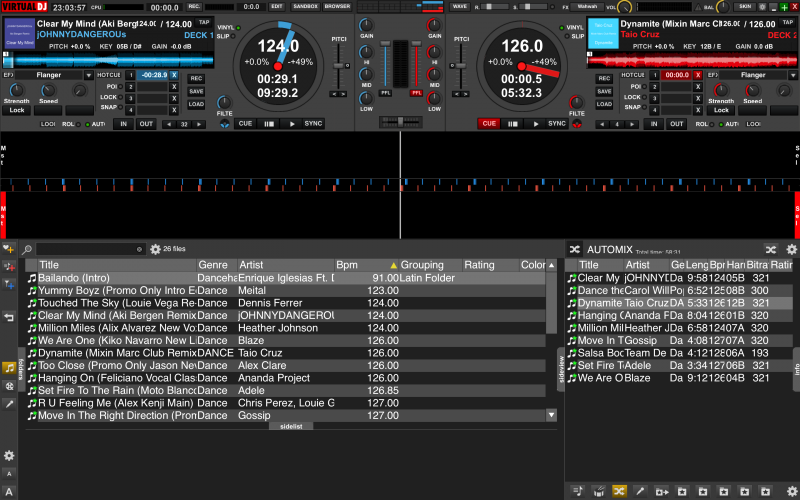Open the BROWSER view in top bar
The width and height of the screenshot is (800, 500).
[337, 7]
